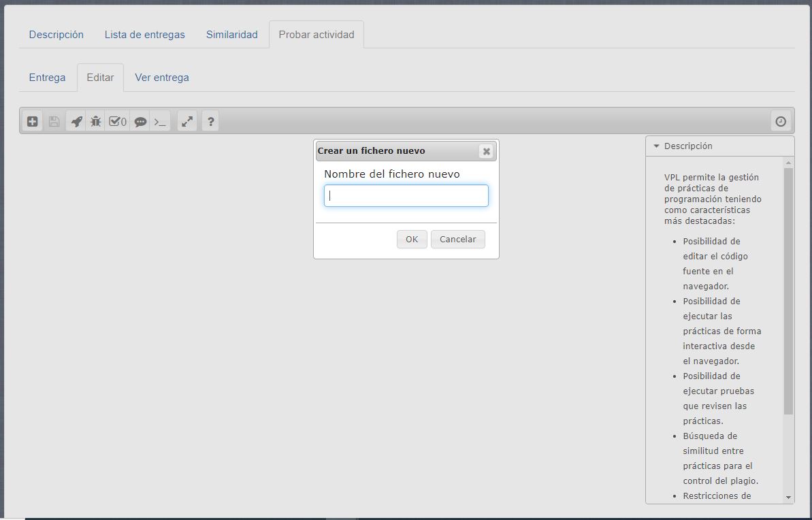Viewport: 812px width, 520px height.
Task: Click the description panel scrollbar down arrow
Action: click(x=789, y=498)
